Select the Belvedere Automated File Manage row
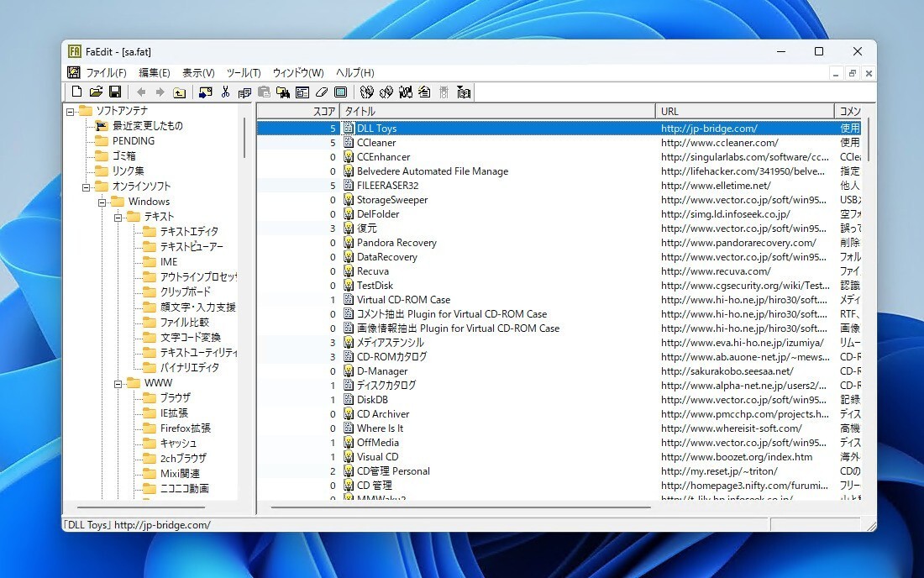The height and width of the screenshot is (578, 924). (x=559, y=171)
